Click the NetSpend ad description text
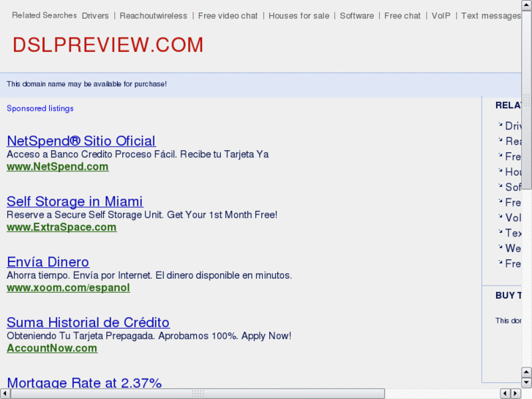This screenshot has width=532, height=399. tap(138, 154)
